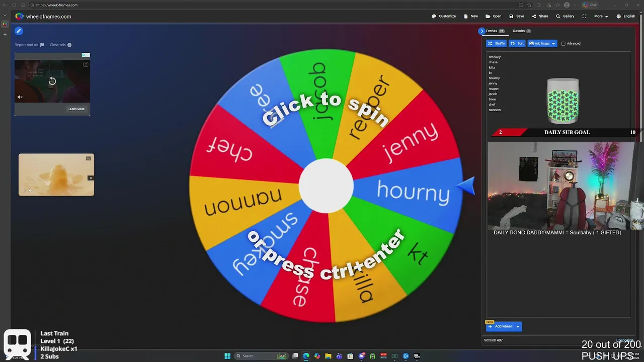The image size is (644, 362).
Task: Expand the Add image dropdown arrow
Action: 553,43
